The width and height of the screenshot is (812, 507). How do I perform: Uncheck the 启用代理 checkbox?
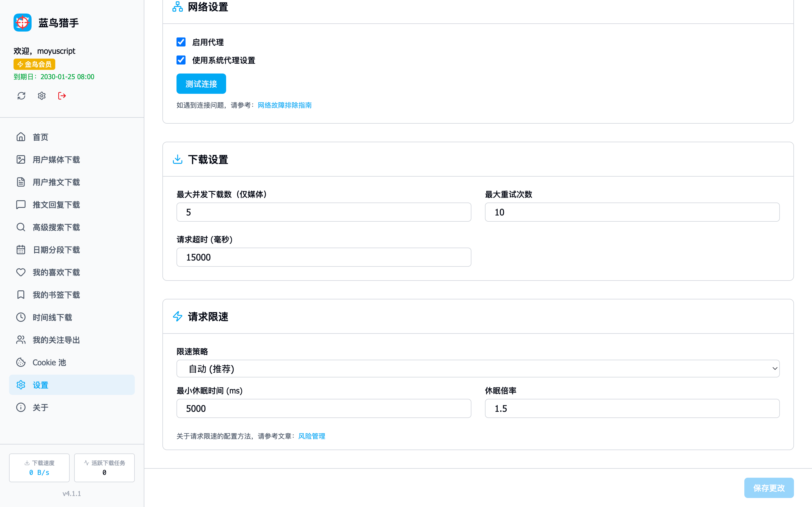coord(181,42)
